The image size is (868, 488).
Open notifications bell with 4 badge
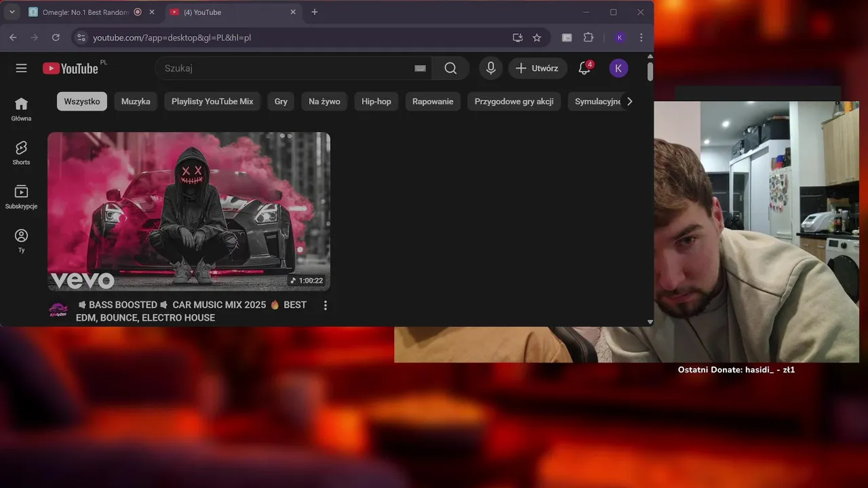pos(585,68)
